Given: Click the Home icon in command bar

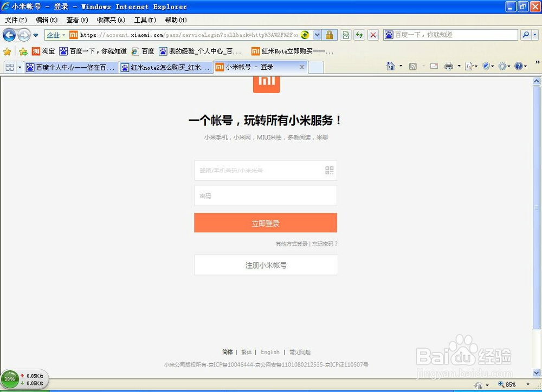Looking at the screenshot, I should point(390,66).
